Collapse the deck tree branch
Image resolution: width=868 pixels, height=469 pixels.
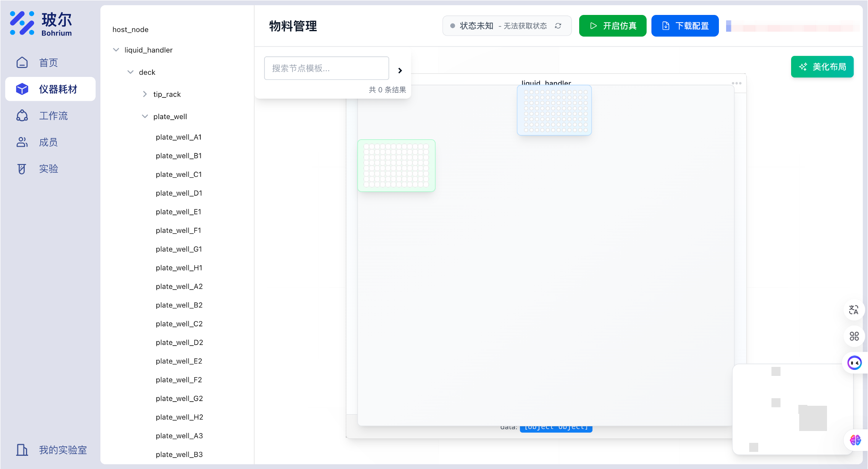pyautogui.click(x=130, y=72)
